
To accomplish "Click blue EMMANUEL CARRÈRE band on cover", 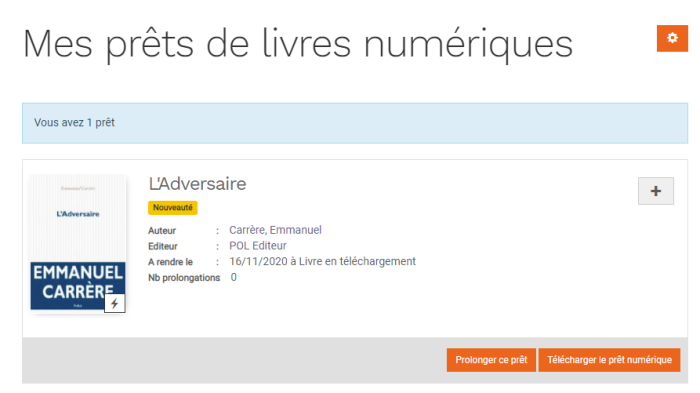I will click(78, 286).
